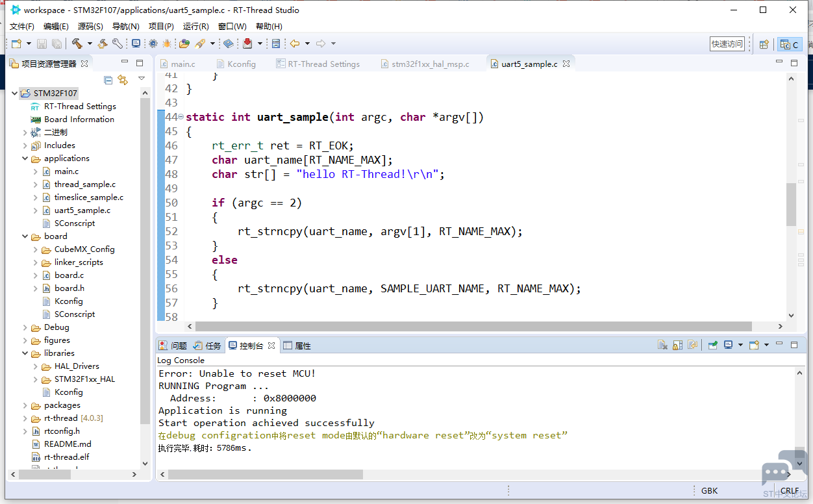Screen dimensions: 813x504
Task: Click the editor vertical scrollbar thumb
Action: pyautogui.click(x=791, y=204)
